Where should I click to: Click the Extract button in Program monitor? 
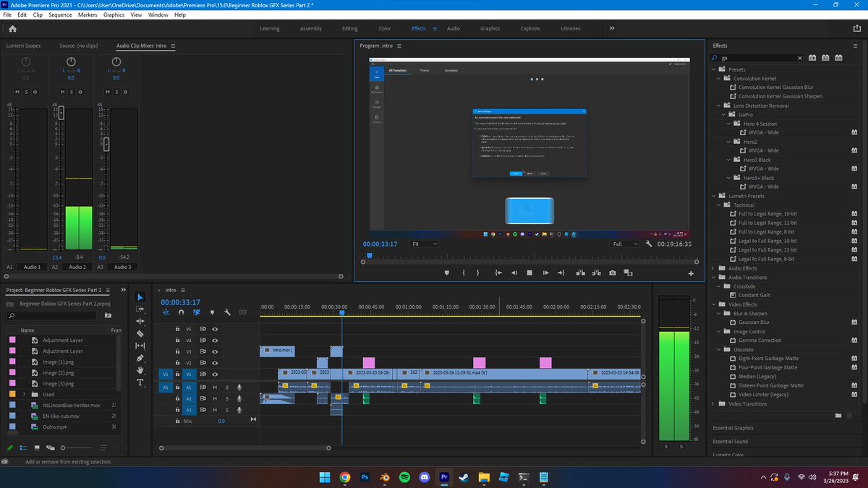pyautogui.click(x=597, y=273)
